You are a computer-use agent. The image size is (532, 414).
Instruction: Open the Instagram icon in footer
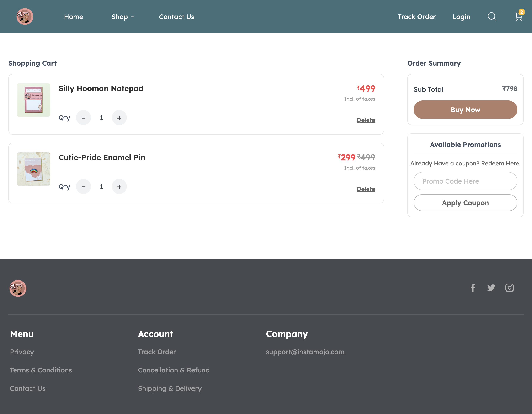(x=509, y=288)
